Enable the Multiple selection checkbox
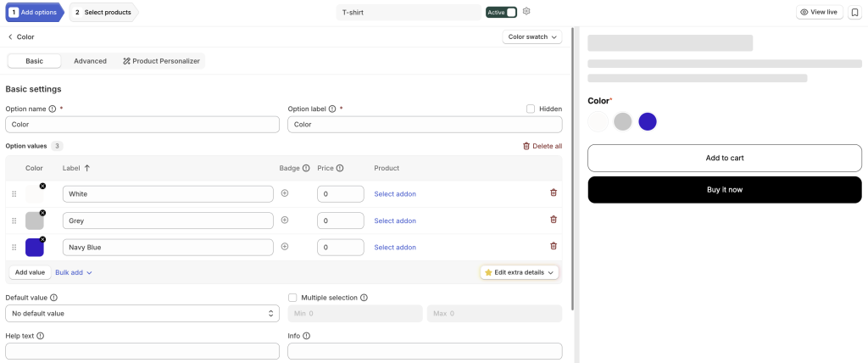This screenshot has width=868, height=363. [292, 298]
